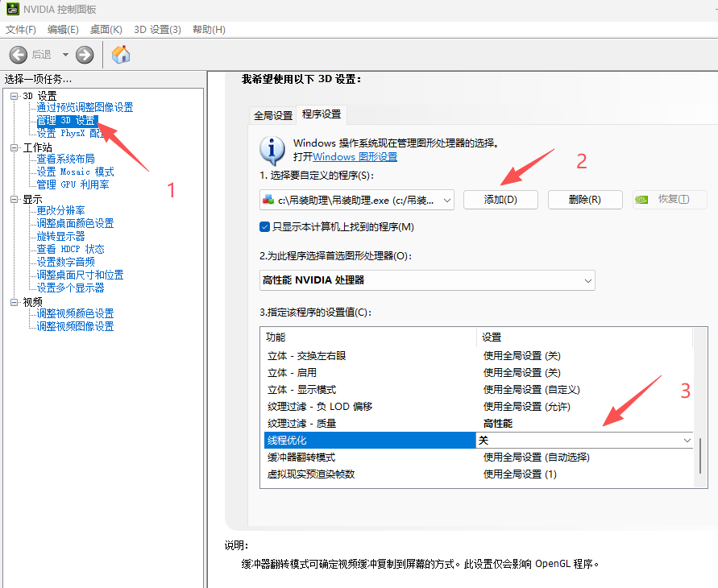The image size is (718, 588).
Task: Open the 3D 设置(3) menu
Action: 157,30
